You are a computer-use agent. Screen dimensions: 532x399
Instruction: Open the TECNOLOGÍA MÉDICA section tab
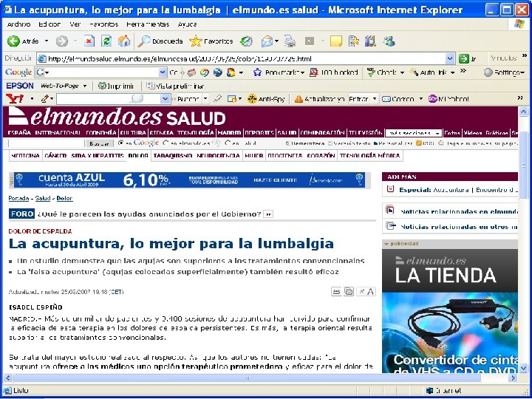[370, 156]
